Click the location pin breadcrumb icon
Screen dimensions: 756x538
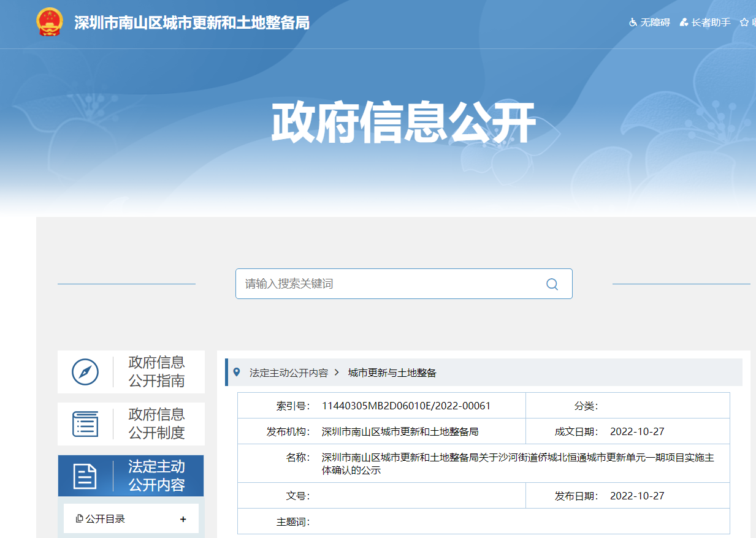(x=237, y=372)
